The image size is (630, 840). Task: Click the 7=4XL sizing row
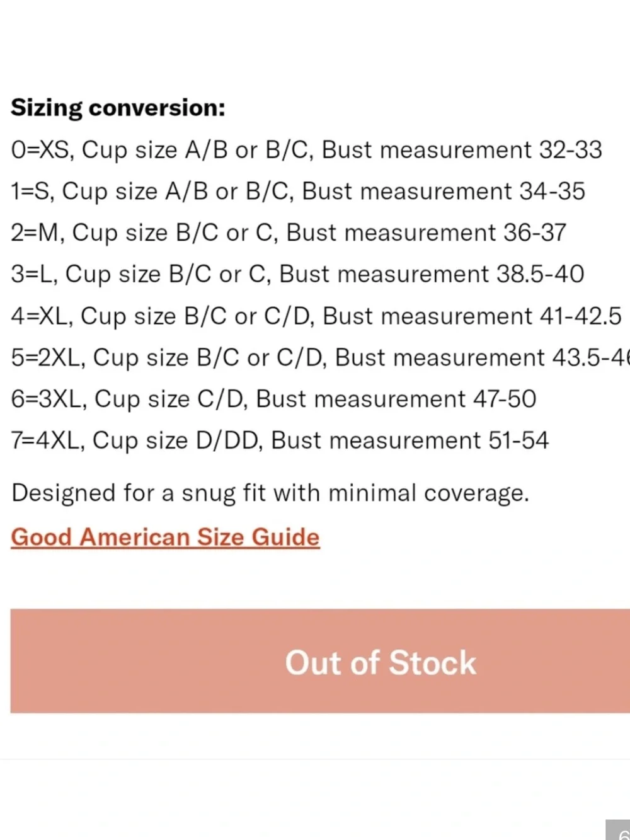pyautogui.click(x=280, y=440)
